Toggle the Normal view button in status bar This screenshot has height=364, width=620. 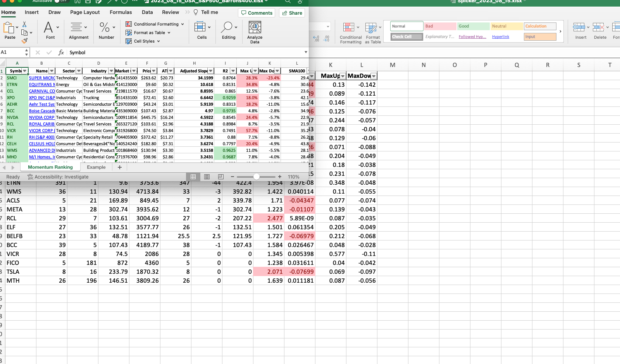193,177
